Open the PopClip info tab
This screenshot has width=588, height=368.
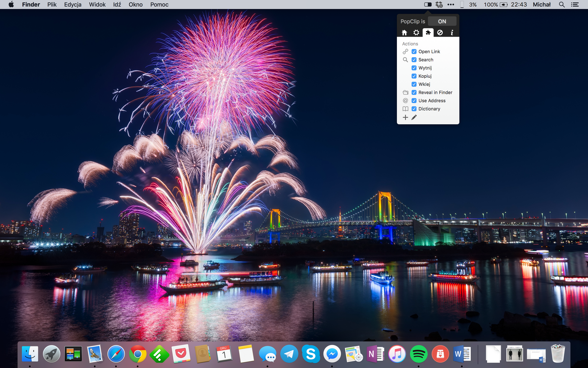click(x=452, y=33)
